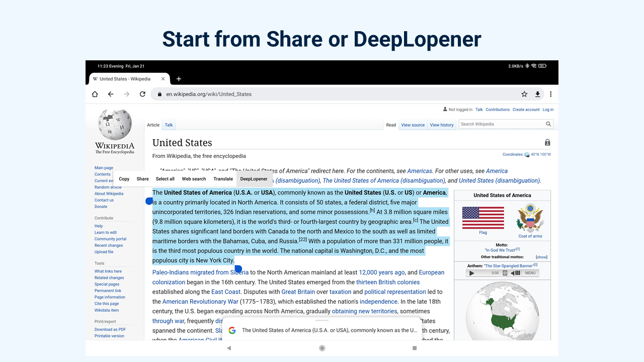644x362 pixels.
Task: Tap Android recent apps square
Action: [x=415, y=348]
